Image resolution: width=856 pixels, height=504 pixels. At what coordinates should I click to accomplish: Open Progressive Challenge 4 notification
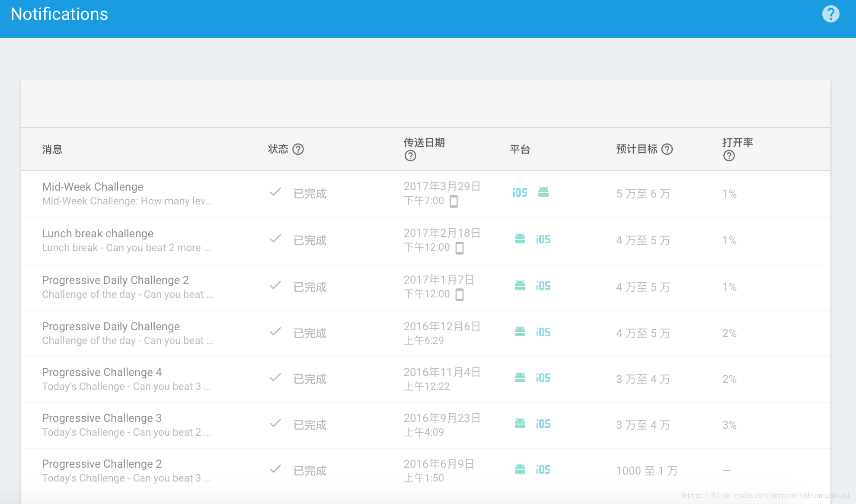point(102,372)
